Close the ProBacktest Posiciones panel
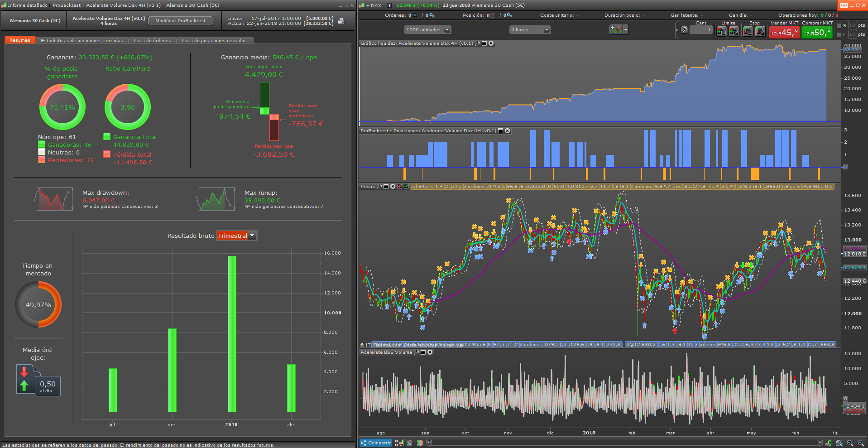Viewport: 868px width, 448px height. 508,131
